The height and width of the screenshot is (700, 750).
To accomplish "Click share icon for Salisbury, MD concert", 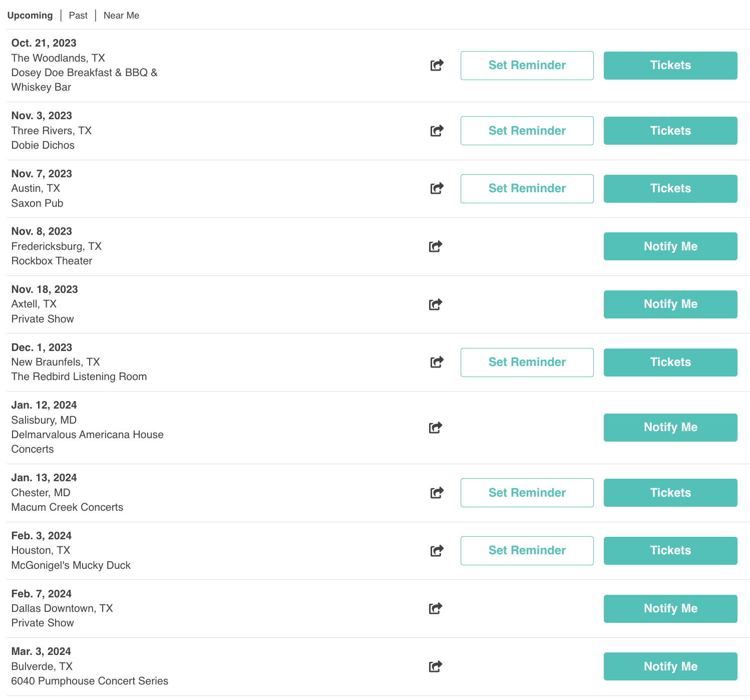I will pyautogui.click(x=436, y=427).
